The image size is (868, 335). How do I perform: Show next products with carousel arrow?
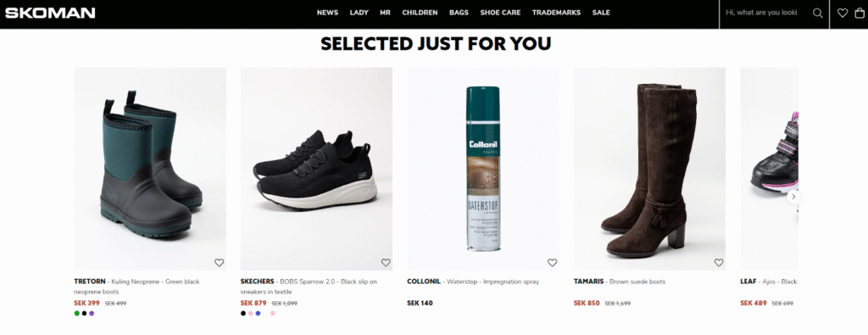[793, 197]
